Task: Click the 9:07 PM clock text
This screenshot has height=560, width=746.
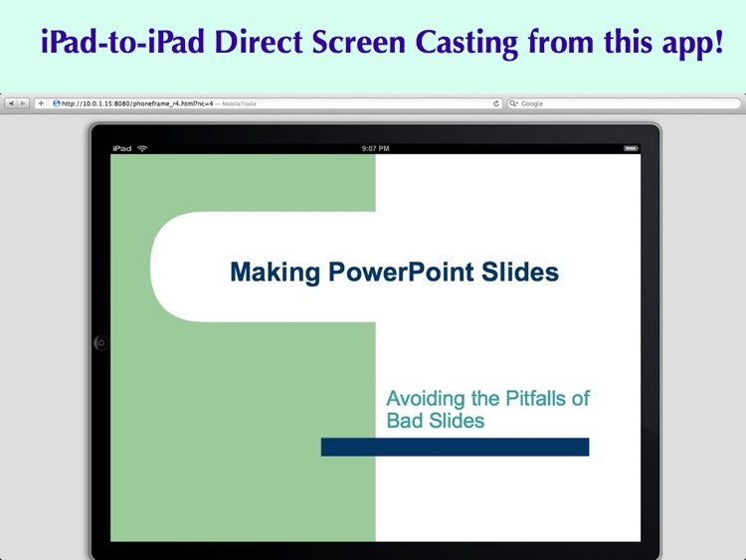Action: coord(375,148)
